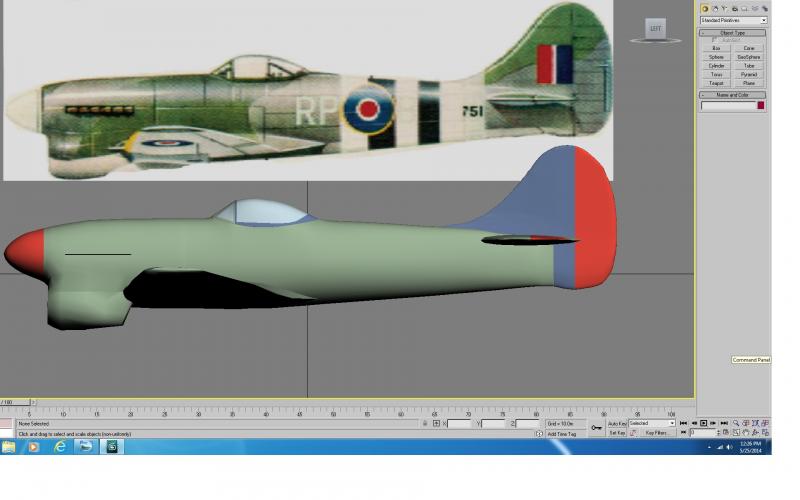Image resolution: width=800 pixels, height=500 pixels.
Task: Go to the end frame
Action: point(724,423)
